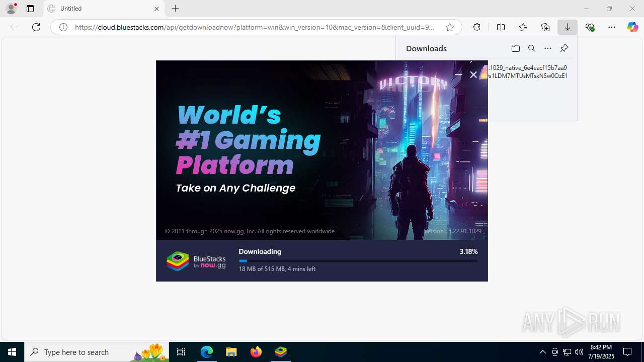Screen dimensions: 644x362
Task: Select the Untitled browser tab
Action: click(104, 9)
